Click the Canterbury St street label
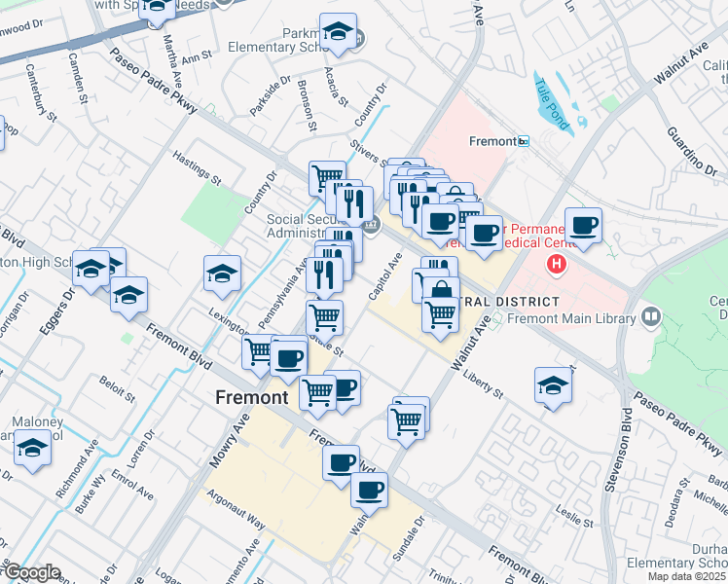Viewport: 728px width, 584px height. coord(41,93)
